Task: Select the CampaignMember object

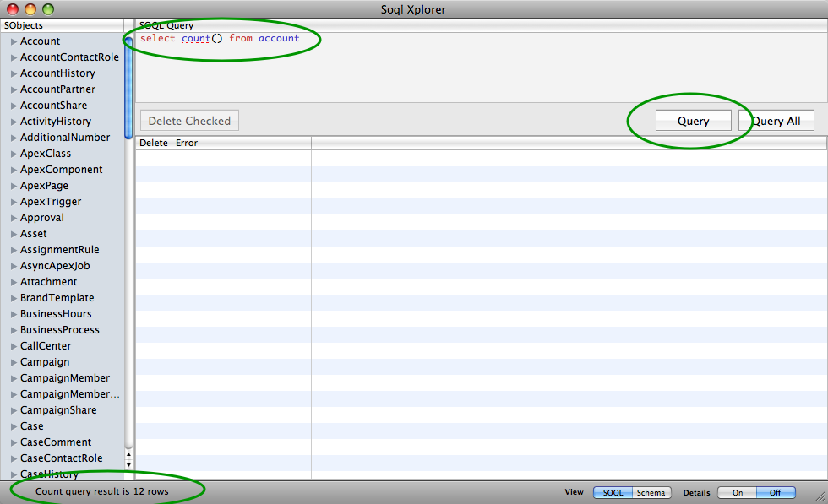Action: tap(65, 378)
